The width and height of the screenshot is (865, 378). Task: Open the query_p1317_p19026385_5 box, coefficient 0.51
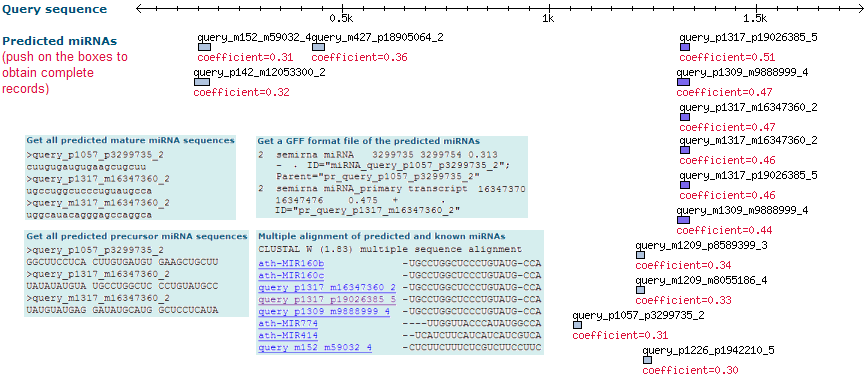click(685, 47)
